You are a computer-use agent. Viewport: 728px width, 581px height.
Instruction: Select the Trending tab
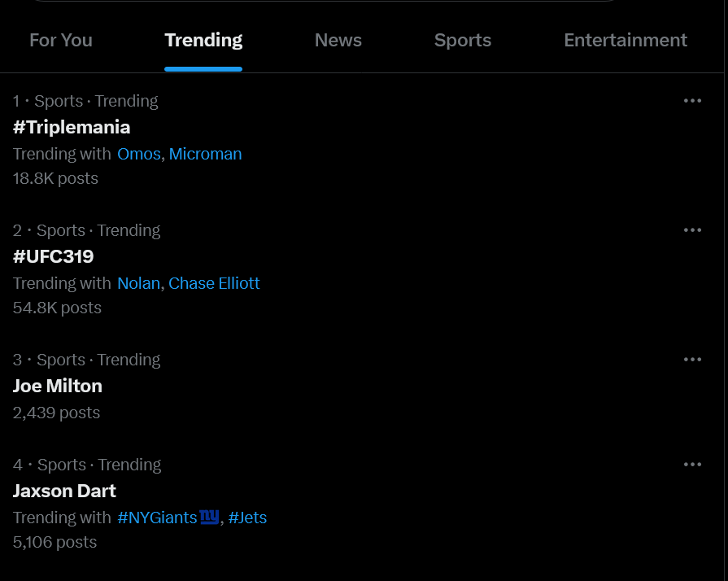[x=203, y=40]
